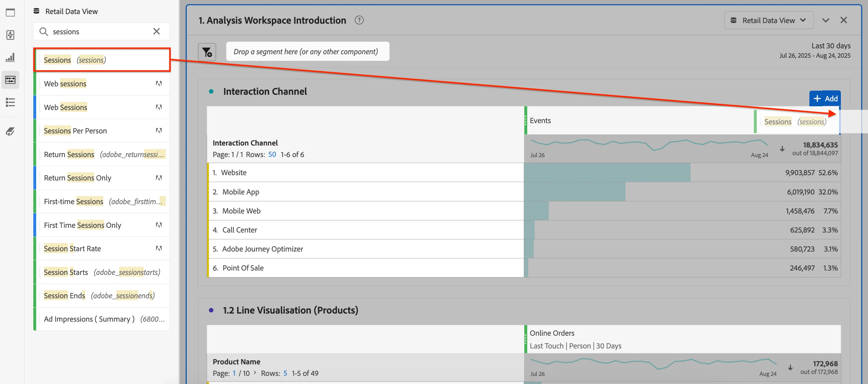Collapse the Analysis Workspace Introduction panel
868x384 pixels.
pyautogui.click(x=826, y=20)
